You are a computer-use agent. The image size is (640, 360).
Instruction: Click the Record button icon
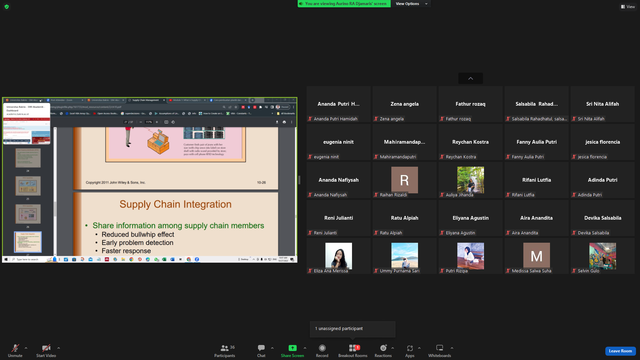pyautogui.click(x=322, y=348)
